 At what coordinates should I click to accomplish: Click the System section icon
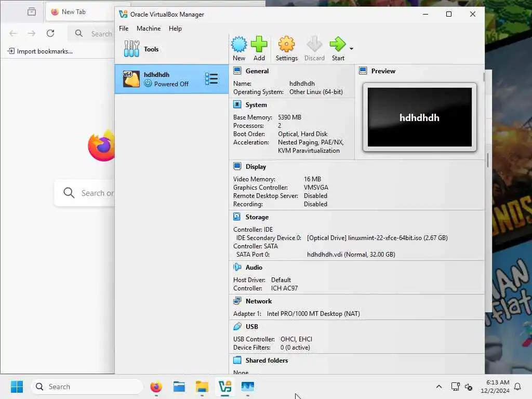(x=237, y=104)
